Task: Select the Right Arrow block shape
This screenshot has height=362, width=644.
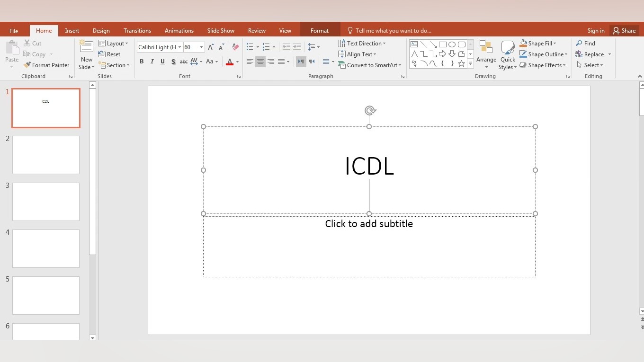Action: point(443,54)
